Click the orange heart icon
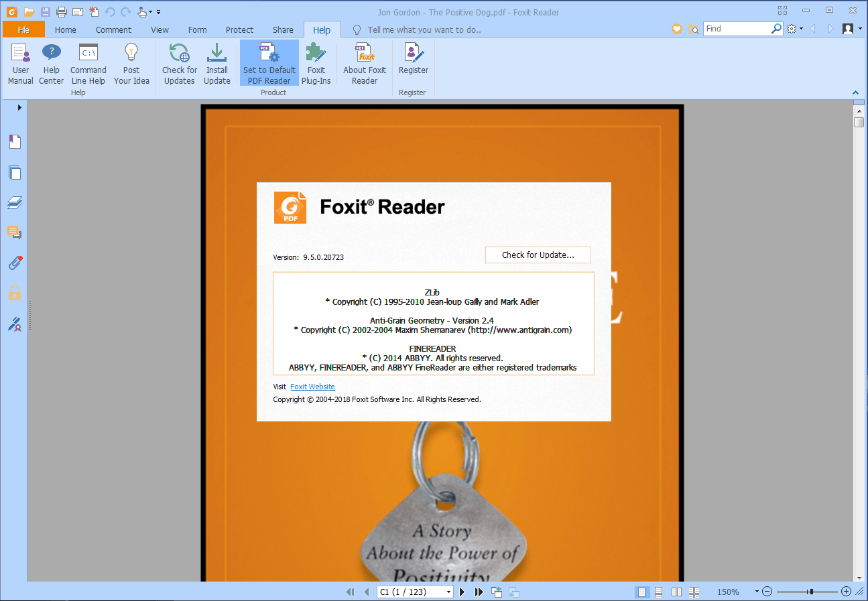 (677, 29)
